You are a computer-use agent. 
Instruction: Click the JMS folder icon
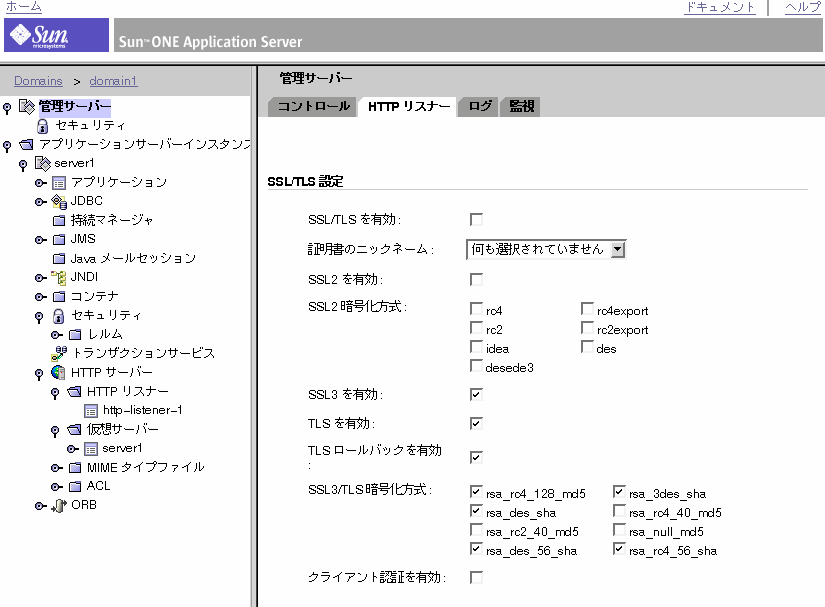[x=59, y=240]
